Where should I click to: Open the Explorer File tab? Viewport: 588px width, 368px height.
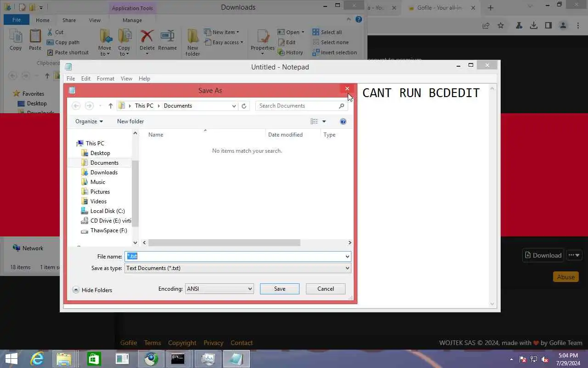(17, 20)
